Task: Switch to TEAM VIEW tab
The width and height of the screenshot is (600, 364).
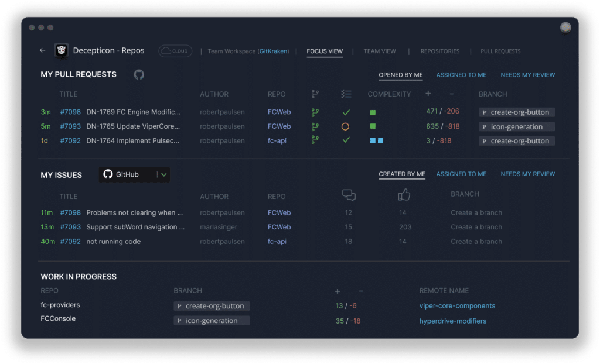Action: click(x=380, y=51)
